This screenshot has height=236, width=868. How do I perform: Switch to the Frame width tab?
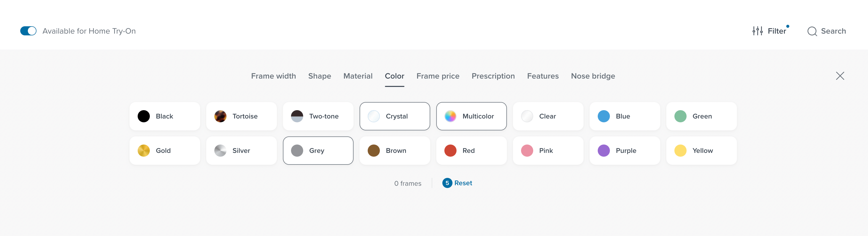273,76
